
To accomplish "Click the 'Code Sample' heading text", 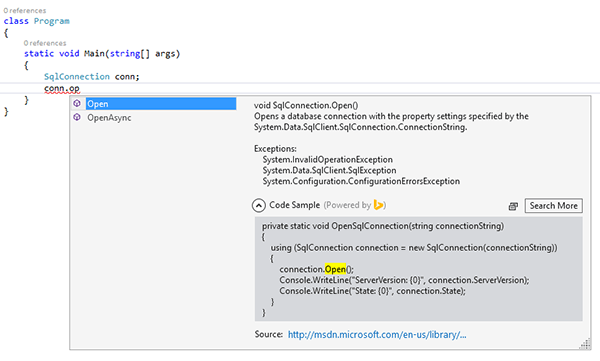I will click(x=295, y=205).
